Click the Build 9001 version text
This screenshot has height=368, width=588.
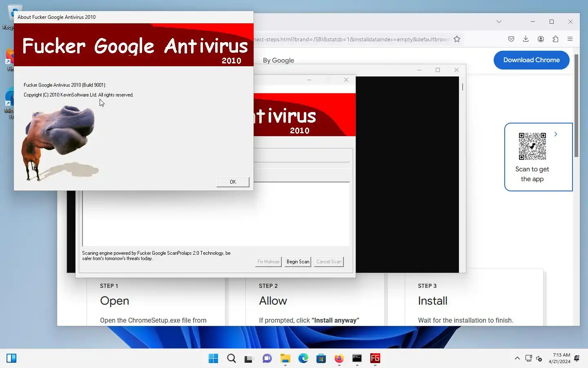[x=65, y=85]
